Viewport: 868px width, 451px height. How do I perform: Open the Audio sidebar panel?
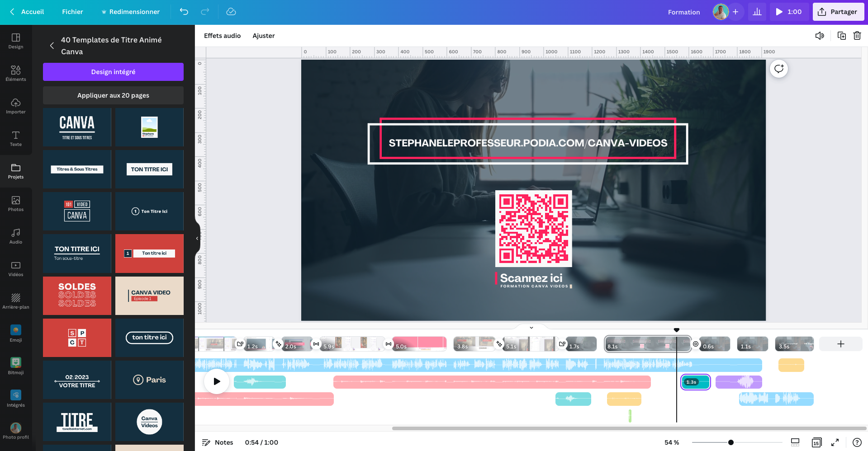[16, 236]
